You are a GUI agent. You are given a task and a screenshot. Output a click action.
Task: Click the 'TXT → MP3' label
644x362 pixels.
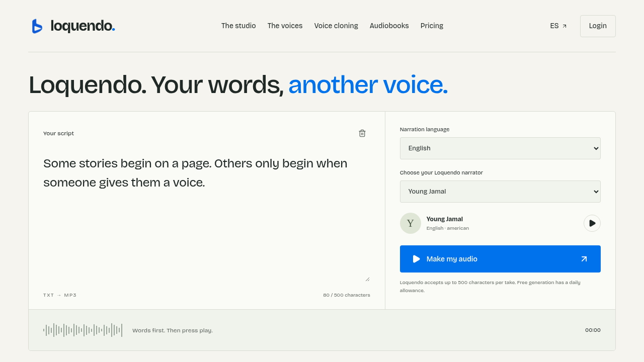click(x=60, y=295)
